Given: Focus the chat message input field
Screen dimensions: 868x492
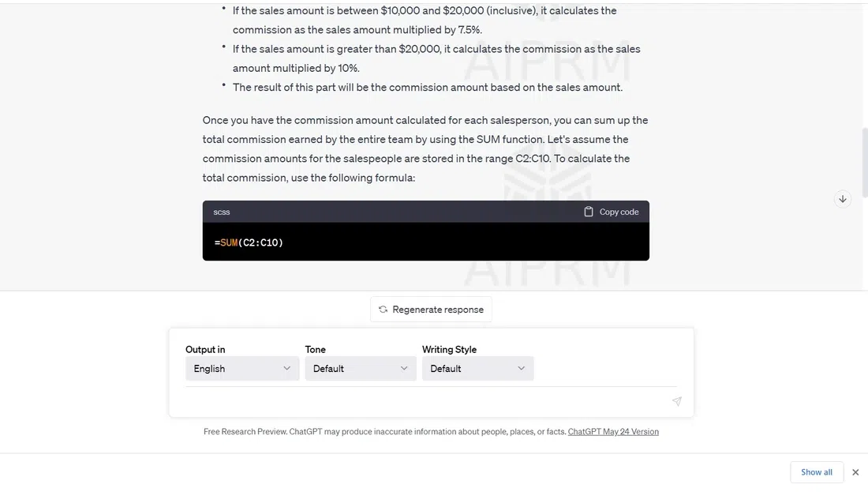Looking at the screenshot, I should click(x=426, y=401).
